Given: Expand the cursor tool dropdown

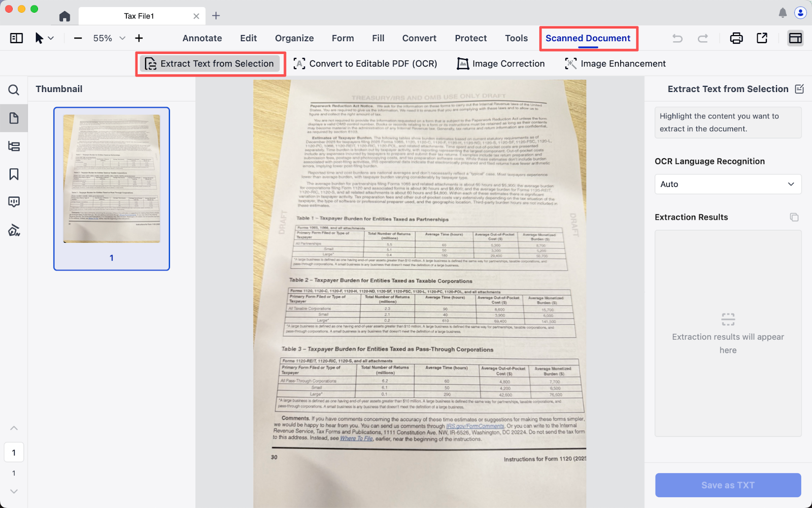Looking at the screenshot, I should click(51, 38).
